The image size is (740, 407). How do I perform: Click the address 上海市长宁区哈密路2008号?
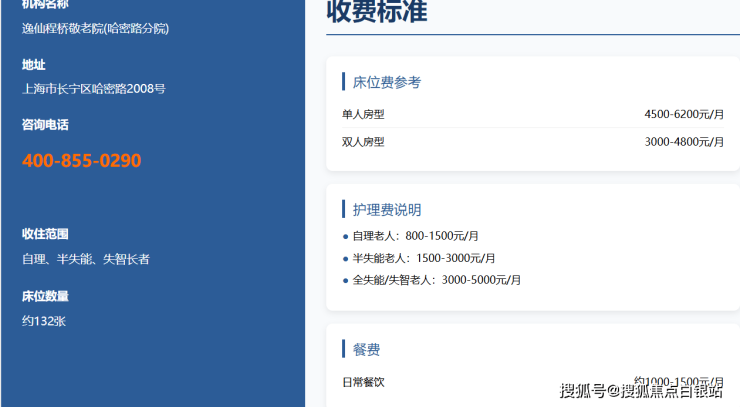(x=93, y=89)
